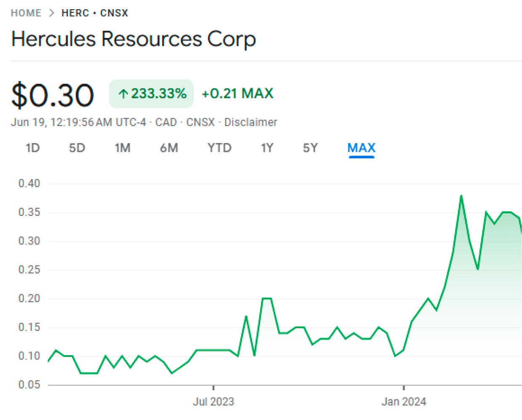Click the chart peak near 0.38
The image size is (522, 420).
[x=461, y=196]
